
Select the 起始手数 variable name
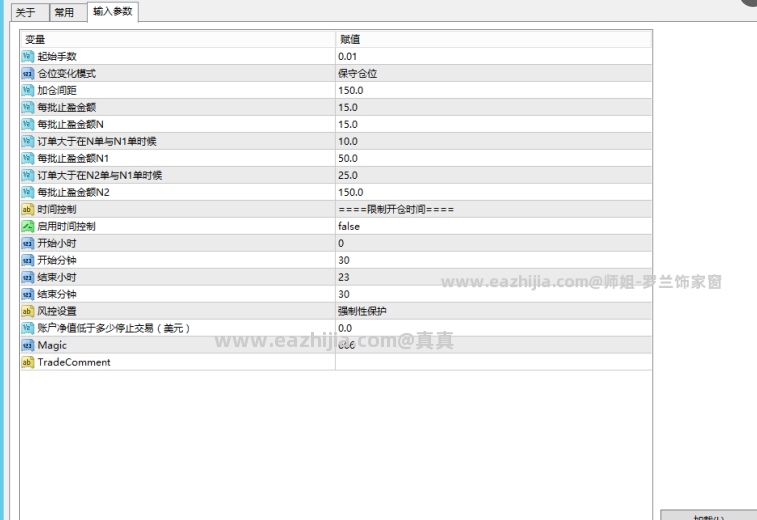(x=57, y=56)
